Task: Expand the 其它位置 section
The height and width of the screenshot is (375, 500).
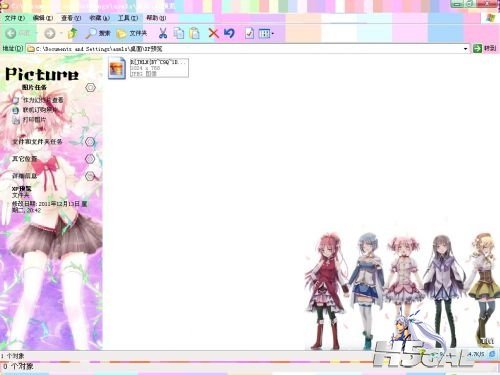Action: coord(90,159)
